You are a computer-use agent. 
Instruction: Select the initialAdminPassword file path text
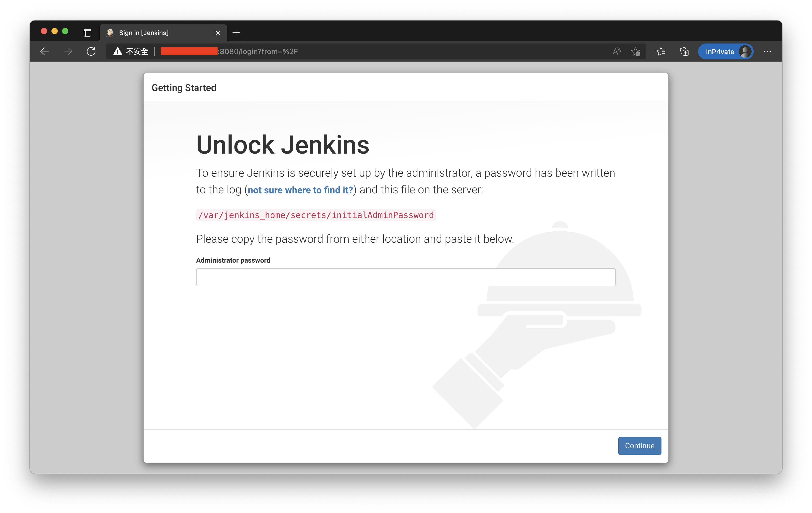tap(316, 215)
